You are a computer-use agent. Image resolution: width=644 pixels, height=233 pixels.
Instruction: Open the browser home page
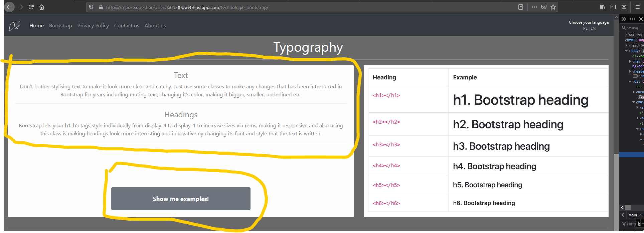[x=42, y=7]
